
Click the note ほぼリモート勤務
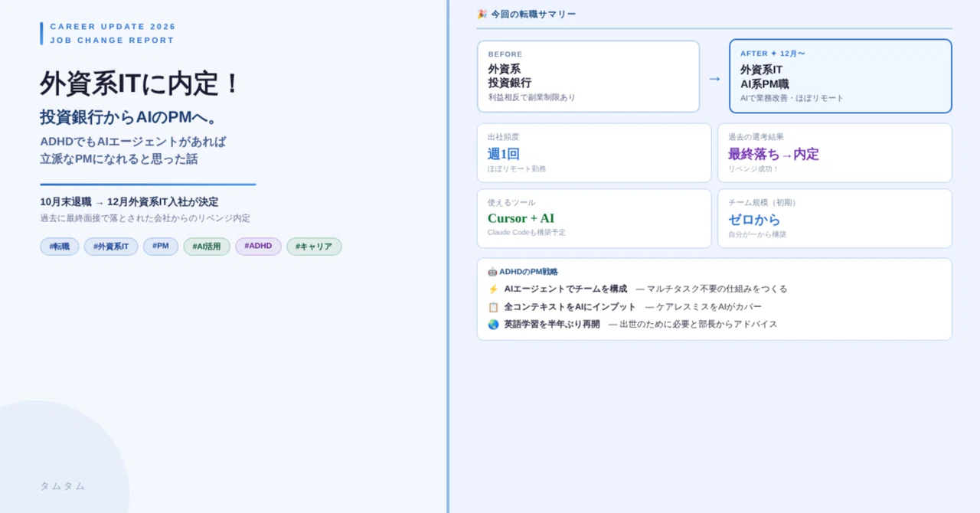(x=517, y=169)
